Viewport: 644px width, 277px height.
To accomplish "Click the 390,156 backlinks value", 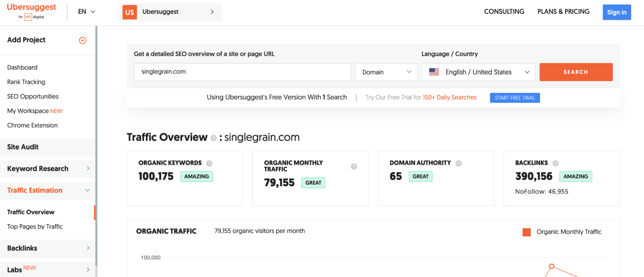I will coord(534,176).
